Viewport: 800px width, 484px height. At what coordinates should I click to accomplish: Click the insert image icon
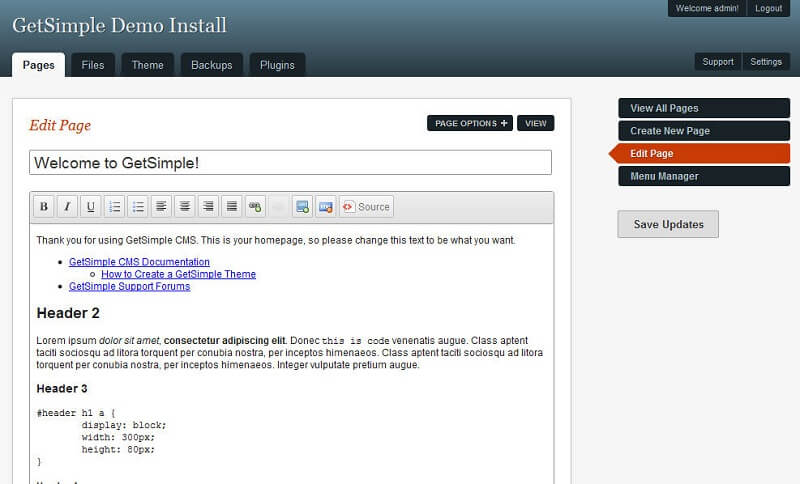[x=302, y=207]
